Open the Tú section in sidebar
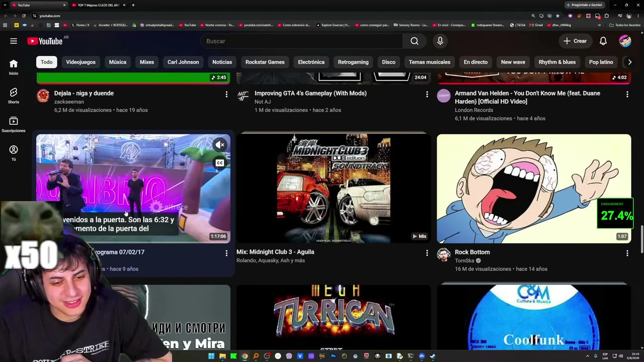 pyautogui.click(x=14, y=153)
